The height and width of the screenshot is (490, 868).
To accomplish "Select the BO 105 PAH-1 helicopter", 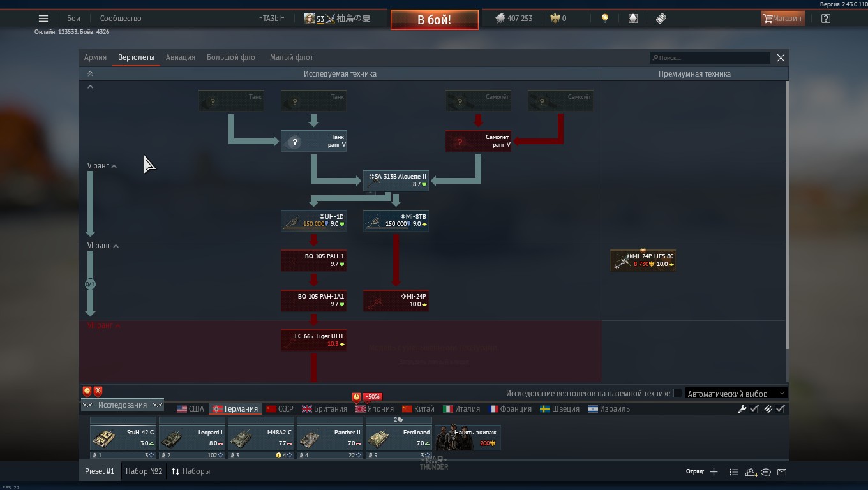I will point(313,260).
